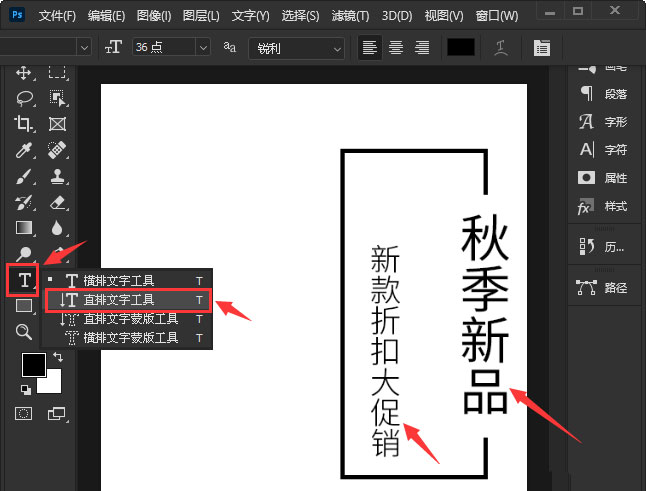Select the Zoom tool
This screenshot has width=646, height=491.
(23, 331)
